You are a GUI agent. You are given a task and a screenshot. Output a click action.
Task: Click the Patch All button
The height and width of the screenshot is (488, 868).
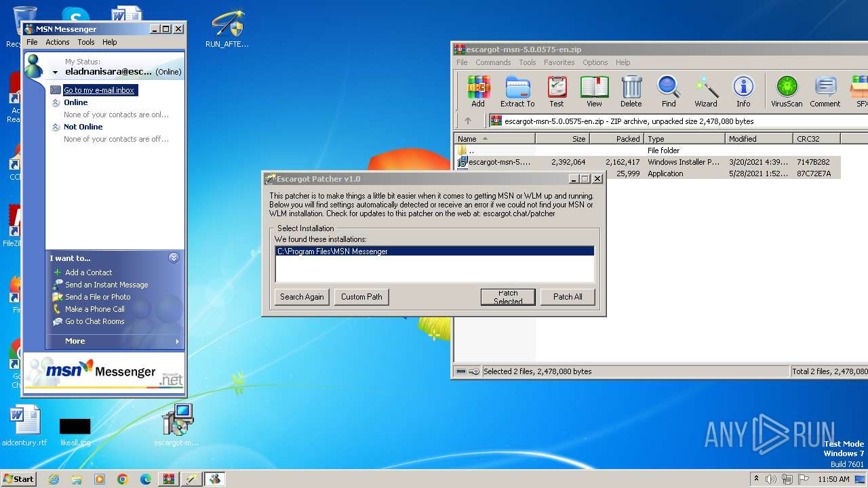tap(568, 297)
